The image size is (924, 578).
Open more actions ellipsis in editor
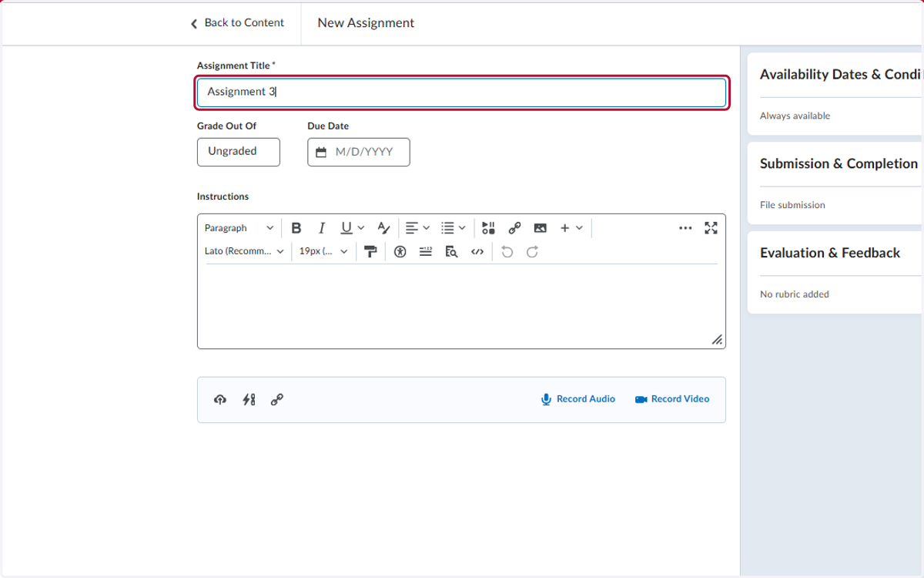click(x=685, y=228)
